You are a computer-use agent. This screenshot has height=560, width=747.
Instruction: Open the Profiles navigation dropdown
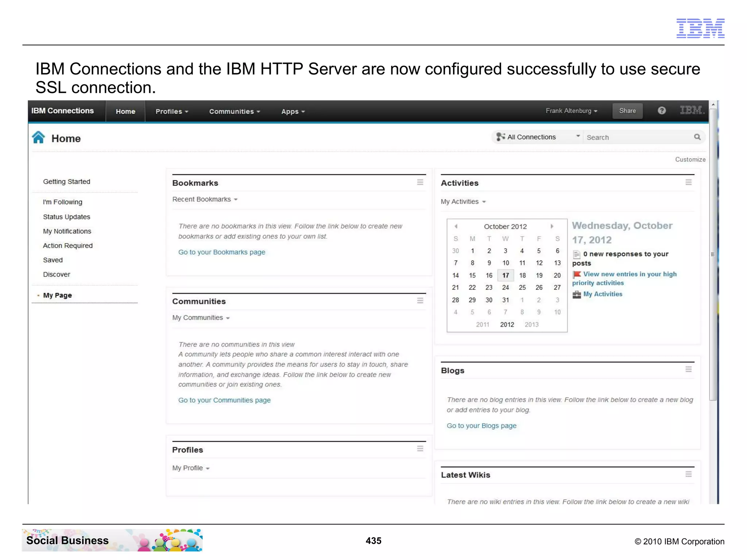(x=172, y=112)
